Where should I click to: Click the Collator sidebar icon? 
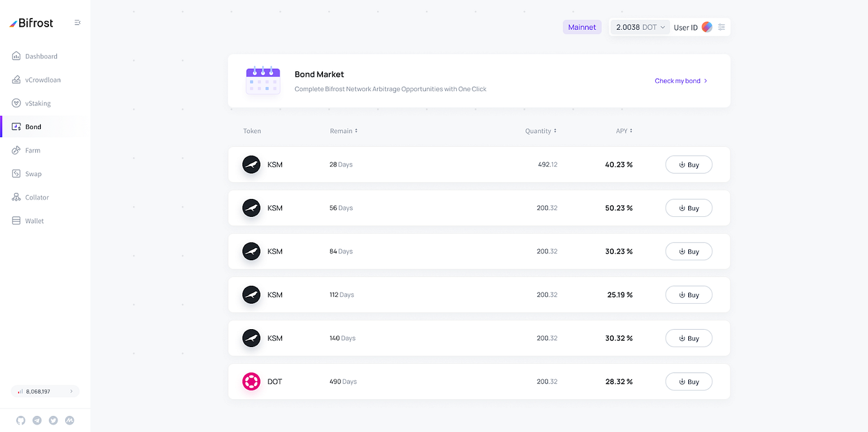click(16, 198)
